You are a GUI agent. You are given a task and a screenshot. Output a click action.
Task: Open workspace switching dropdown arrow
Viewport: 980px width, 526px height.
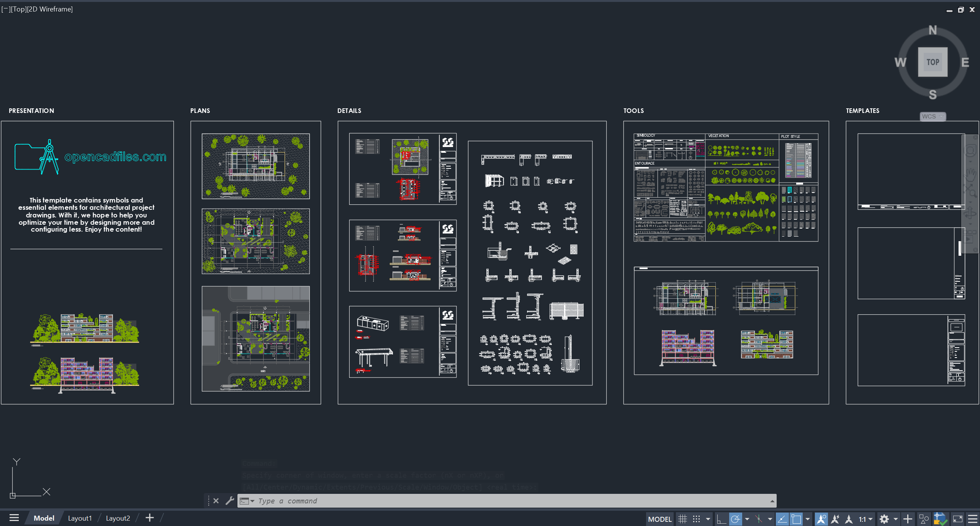896,519
